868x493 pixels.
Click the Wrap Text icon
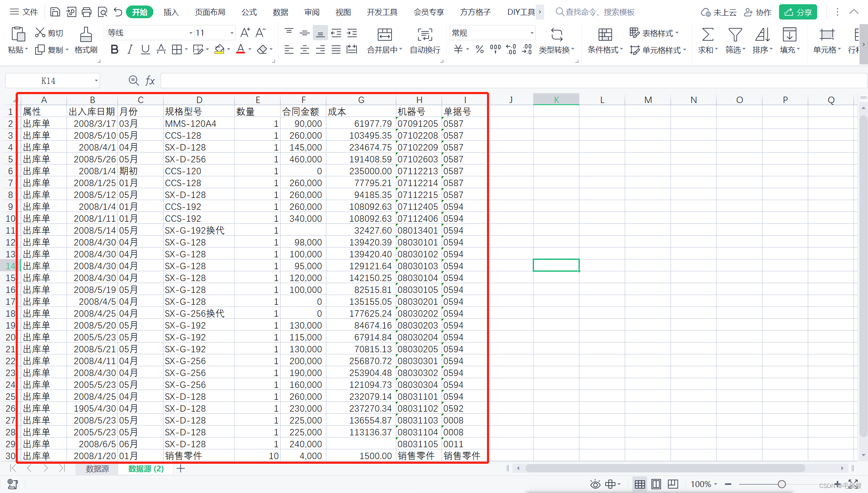[x=425, y=34]
